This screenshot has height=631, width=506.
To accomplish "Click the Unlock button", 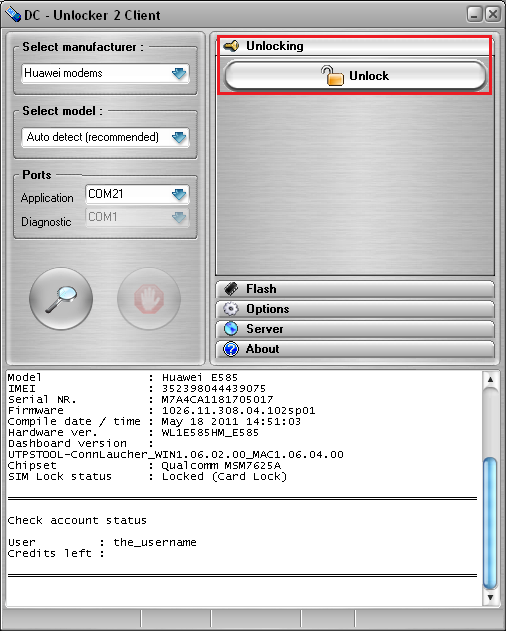I will [x=355, y=76].
